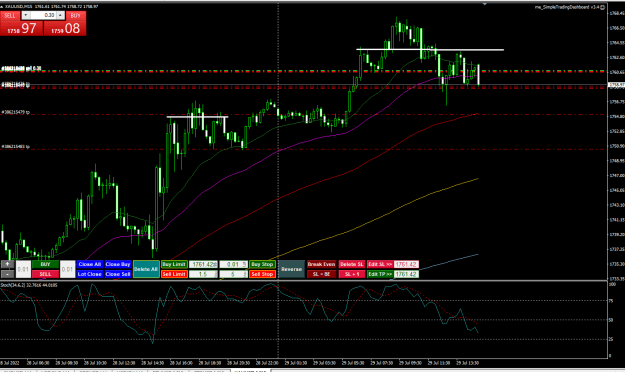The width and height of the screenshot is (625, 372).
Task: Click the Sell Limit button
Action: tap(174, 274)
